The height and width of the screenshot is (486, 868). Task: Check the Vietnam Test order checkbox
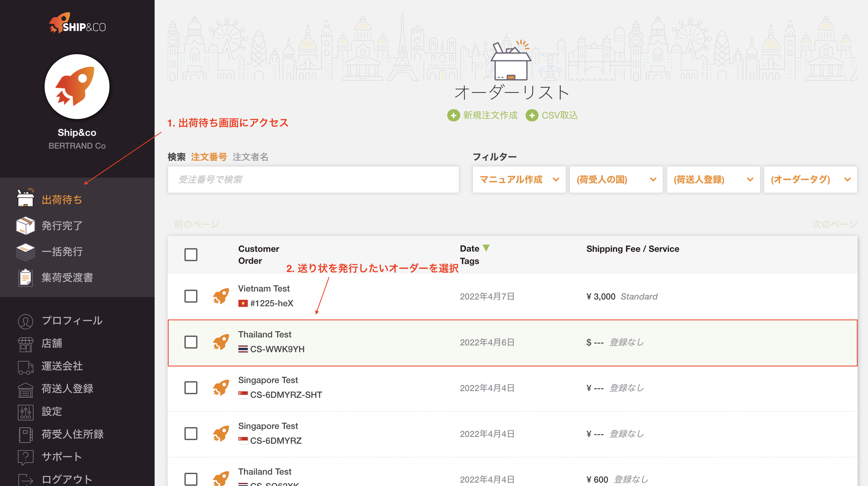(191, 296)
